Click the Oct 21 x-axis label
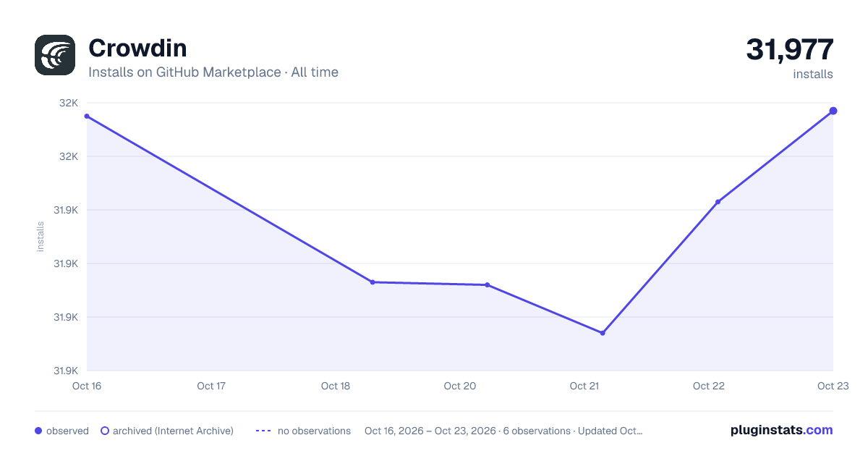The height and width of the screenshot is (456, 868). (x=584, y=386)
